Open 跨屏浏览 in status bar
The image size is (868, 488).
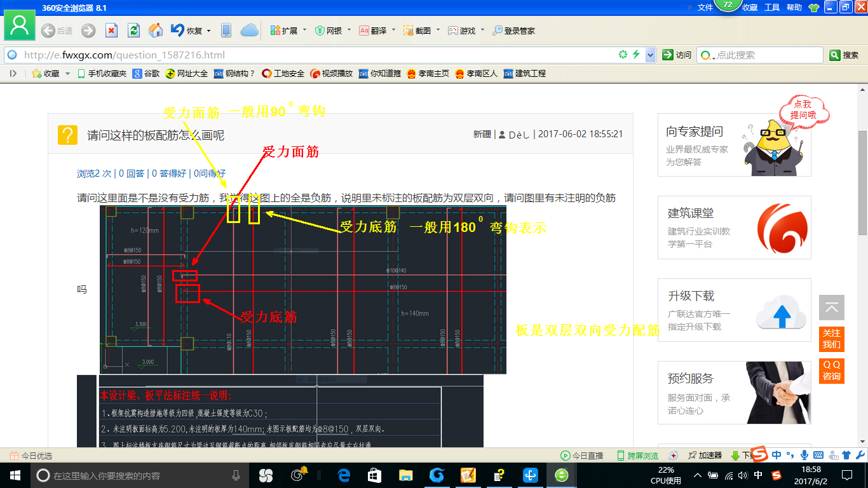pos(637,456)
